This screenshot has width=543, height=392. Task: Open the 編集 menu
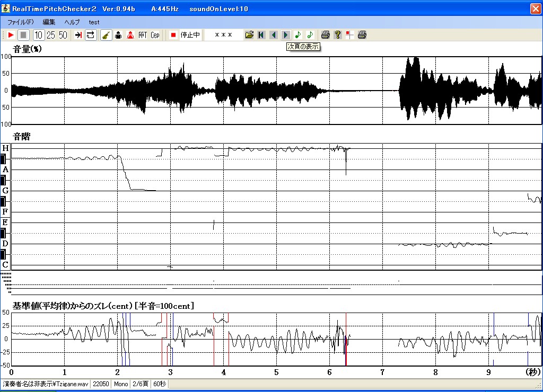(49, 22)
